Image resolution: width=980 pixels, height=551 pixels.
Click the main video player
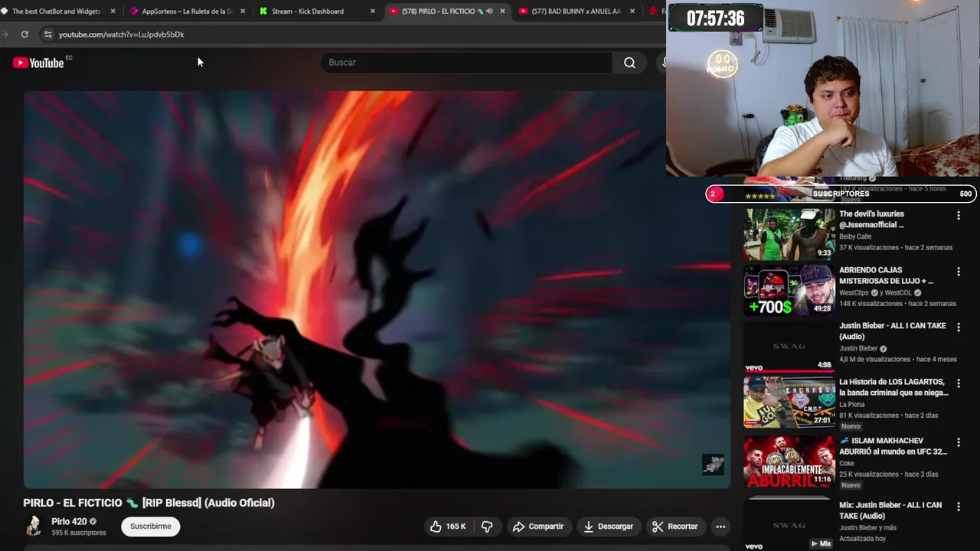377,289
